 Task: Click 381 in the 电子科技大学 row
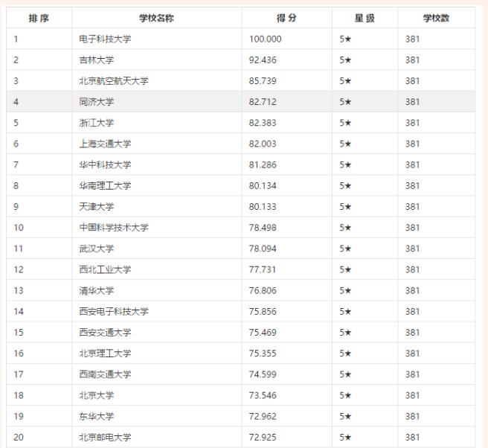pyautogui.click(x=412, y=39)
